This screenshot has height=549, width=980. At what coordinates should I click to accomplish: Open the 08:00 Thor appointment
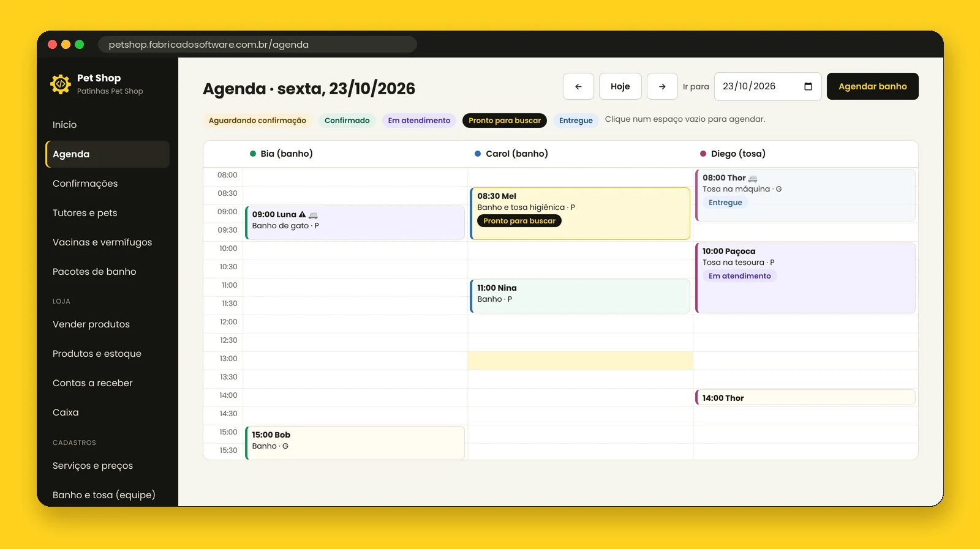[x=805, y=195]
